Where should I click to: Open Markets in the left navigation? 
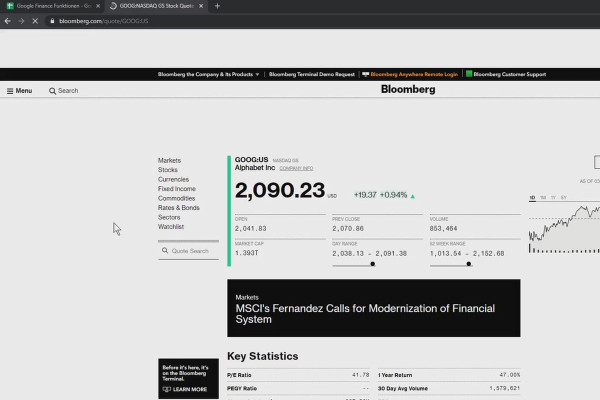click(x=169, y=160)
